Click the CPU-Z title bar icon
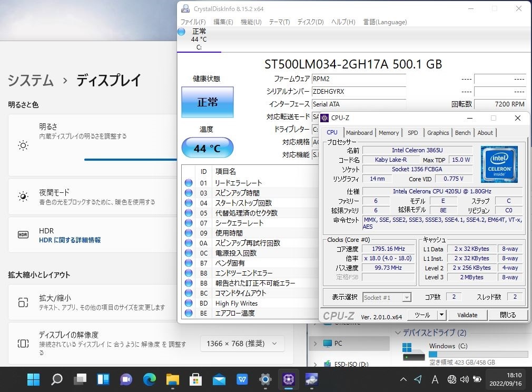 pyautogui.click(x=324, y=118)
